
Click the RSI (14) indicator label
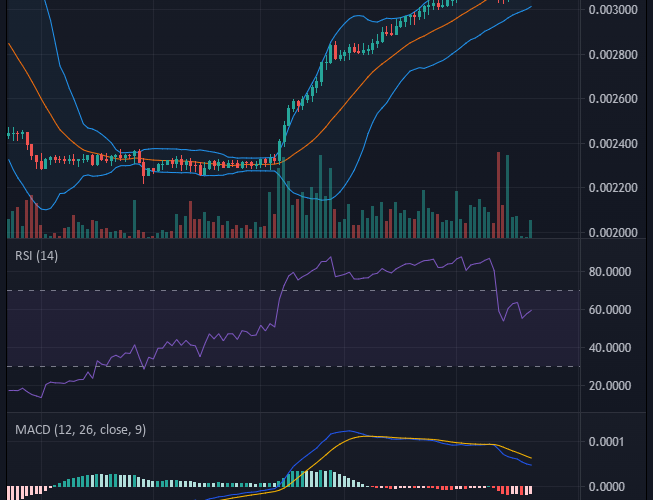click(36, 256)
